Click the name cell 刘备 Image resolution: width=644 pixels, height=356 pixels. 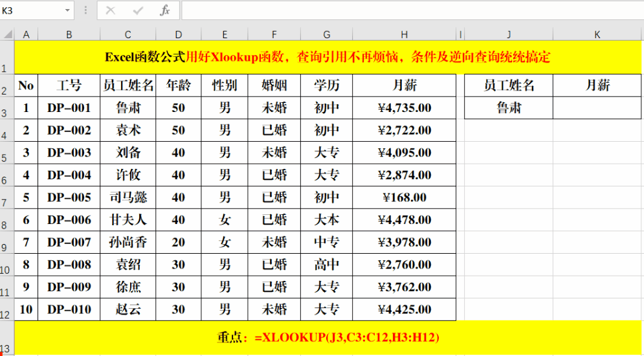128,153
